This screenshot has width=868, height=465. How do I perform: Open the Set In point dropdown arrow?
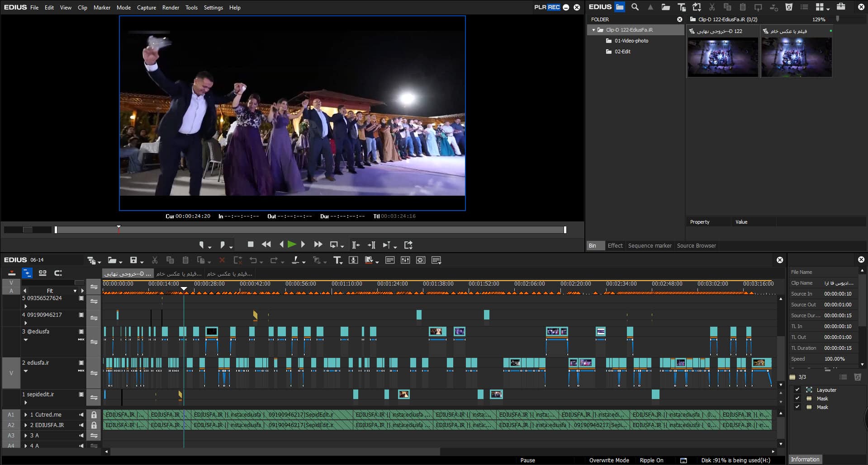point(209,247)
